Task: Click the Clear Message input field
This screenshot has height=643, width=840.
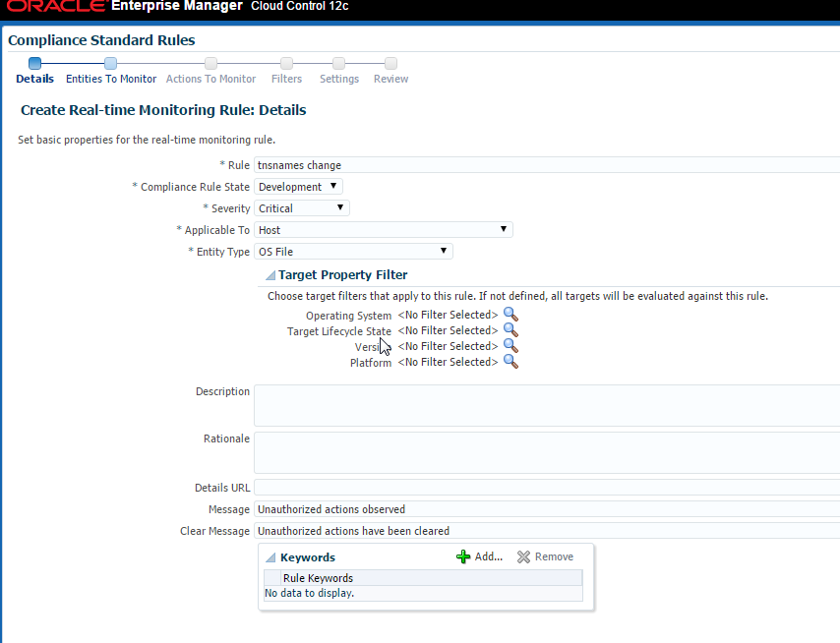Action: click(x=547, y=531)
